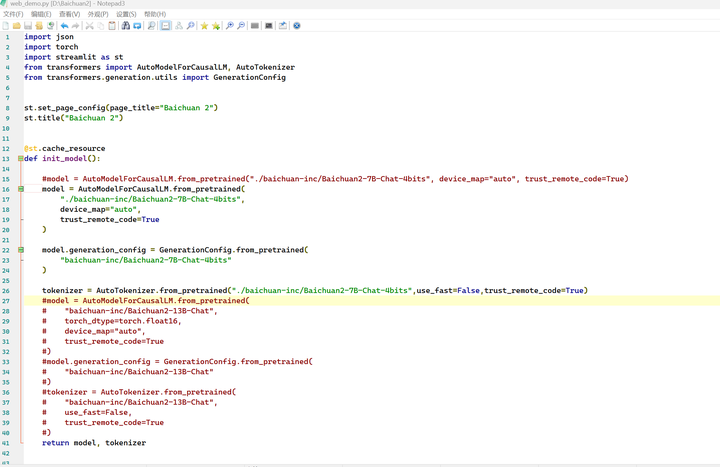Click the text 'import json'
This screenshot has width=720, height=467.
[49, 37]
